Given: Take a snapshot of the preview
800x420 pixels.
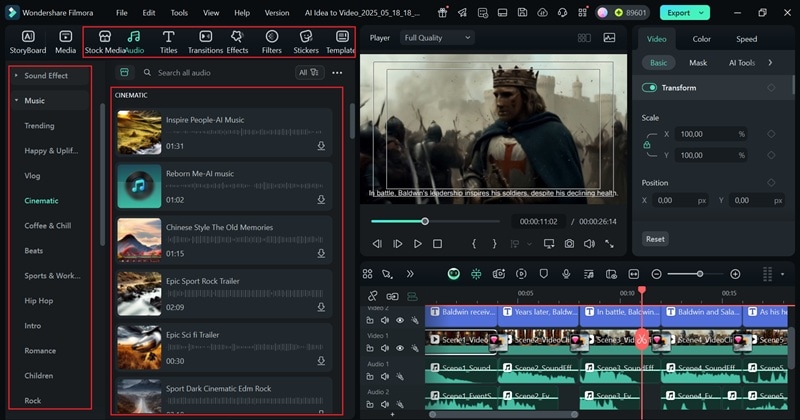Looking at the screenshot, I should 569,244.
